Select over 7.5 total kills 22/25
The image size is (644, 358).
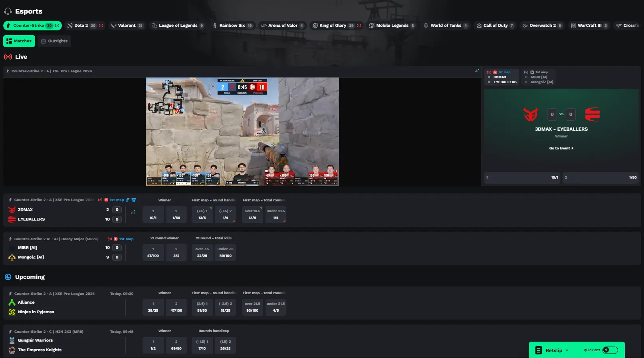pos(202,253)
